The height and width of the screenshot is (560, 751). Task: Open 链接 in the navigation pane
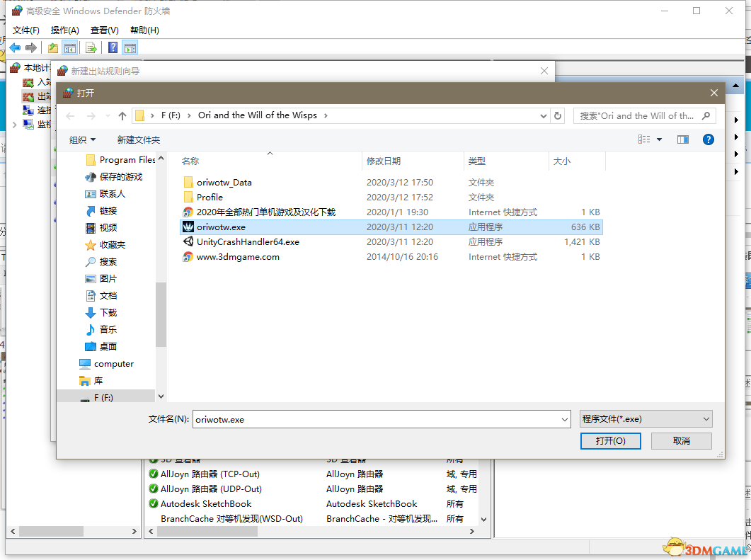pos(101,211)
